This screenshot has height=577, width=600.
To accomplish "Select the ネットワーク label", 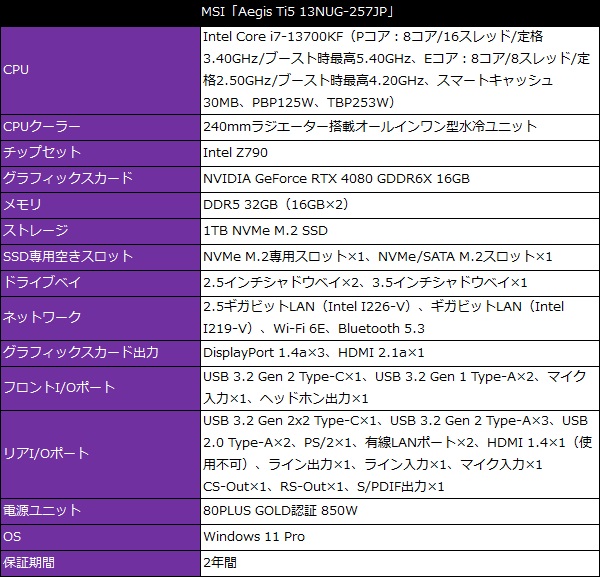I will pos(42,318).
